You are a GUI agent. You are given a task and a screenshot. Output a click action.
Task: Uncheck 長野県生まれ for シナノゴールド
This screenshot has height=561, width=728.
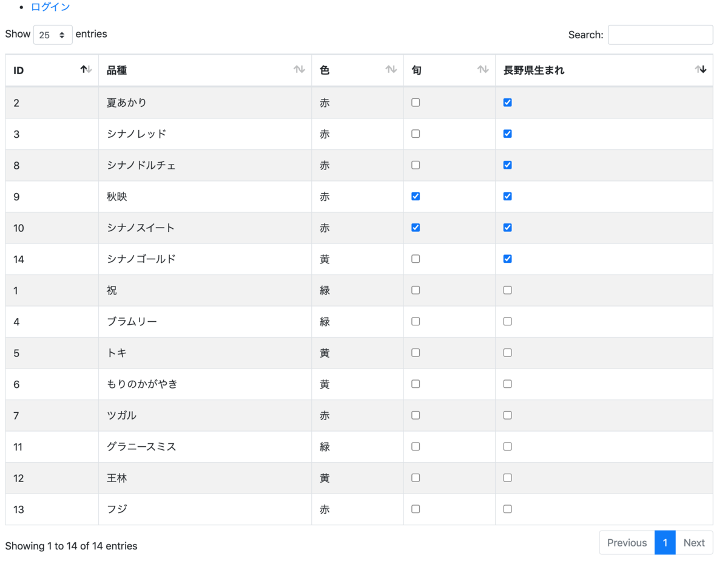coord(507,259)
